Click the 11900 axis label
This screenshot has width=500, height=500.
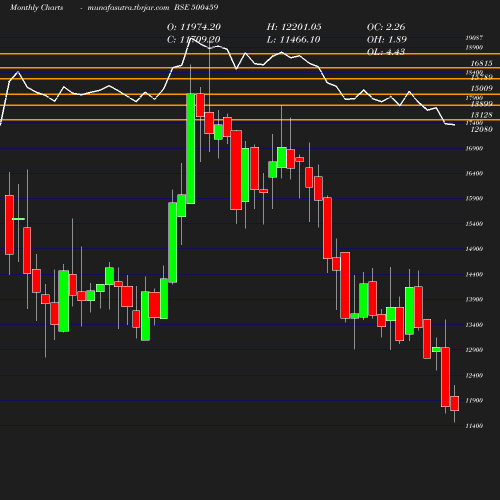click(474, 400)
